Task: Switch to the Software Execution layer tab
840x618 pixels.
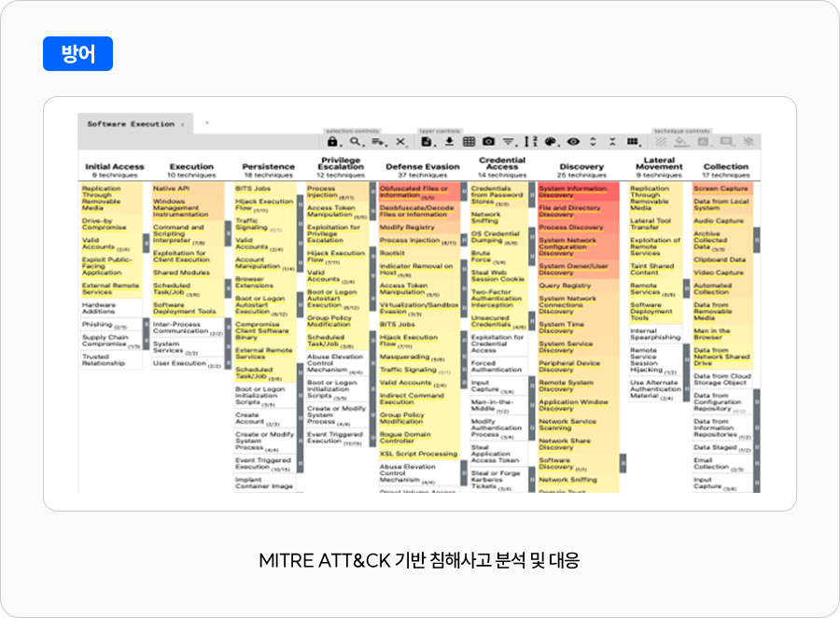Action: tap(131, 124)
